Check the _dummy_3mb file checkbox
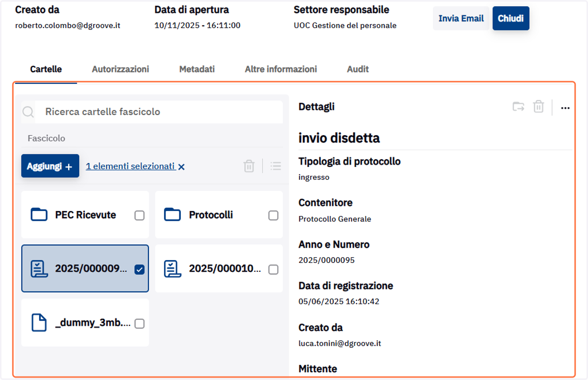Screen dimensions: 588x380 coord(140,324)
